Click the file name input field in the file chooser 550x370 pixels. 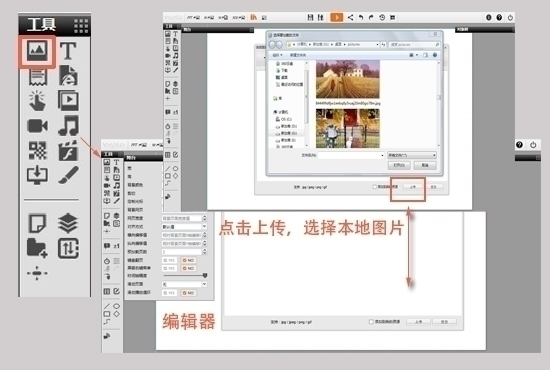coord(351,155)
